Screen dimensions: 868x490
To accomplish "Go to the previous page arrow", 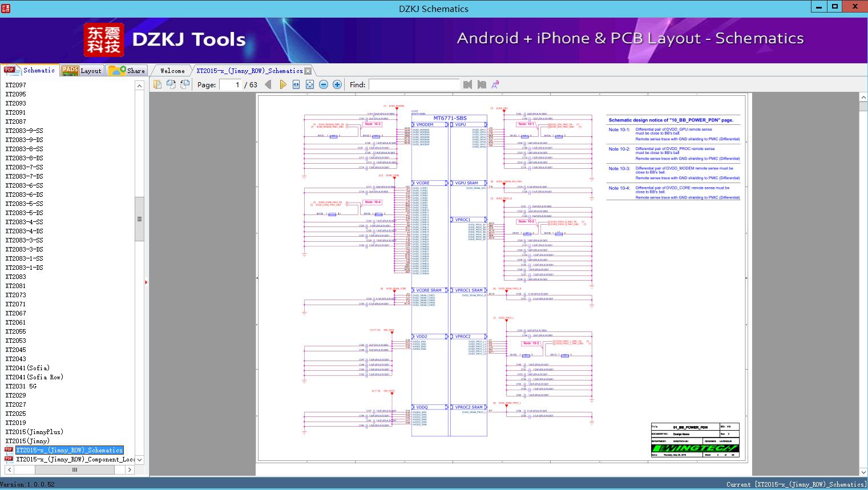I will [x=268, y=84].
